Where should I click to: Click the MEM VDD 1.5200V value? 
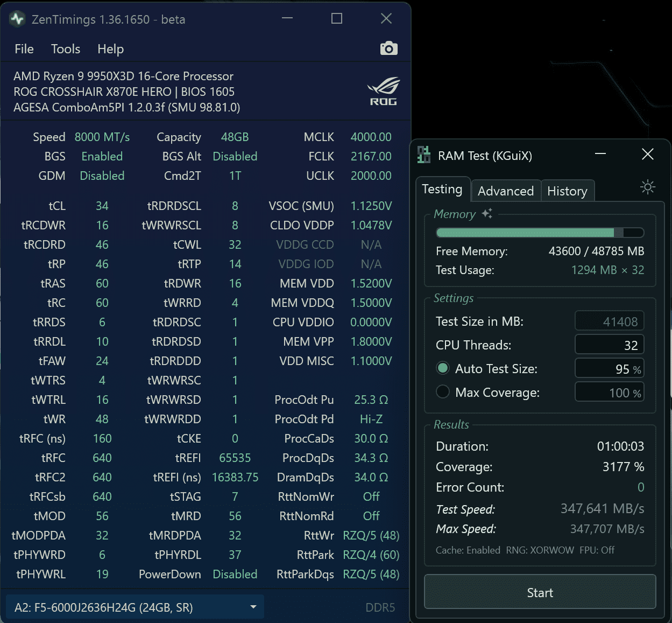click(x=371, y=284)
